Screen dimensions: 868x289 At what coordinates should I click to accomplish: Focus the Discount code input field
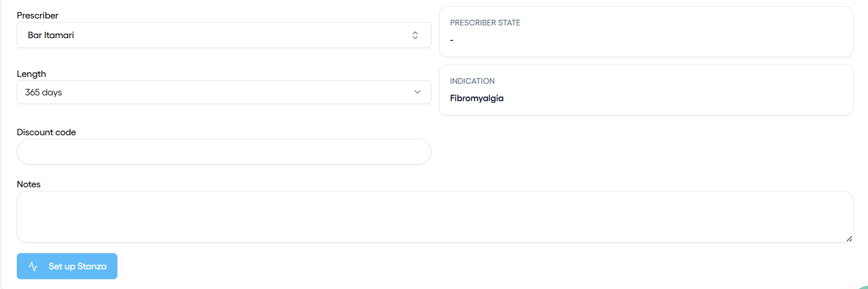[224, 152]
